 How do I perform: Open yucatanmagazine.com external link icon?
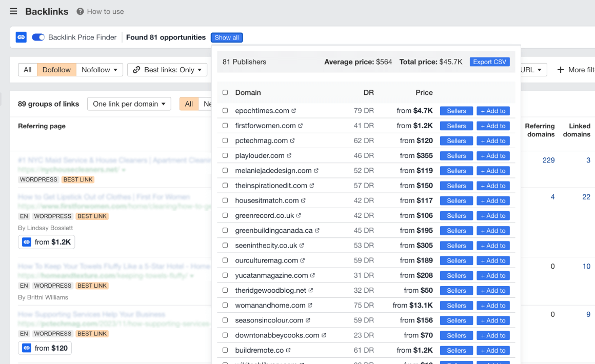[313, 275]
